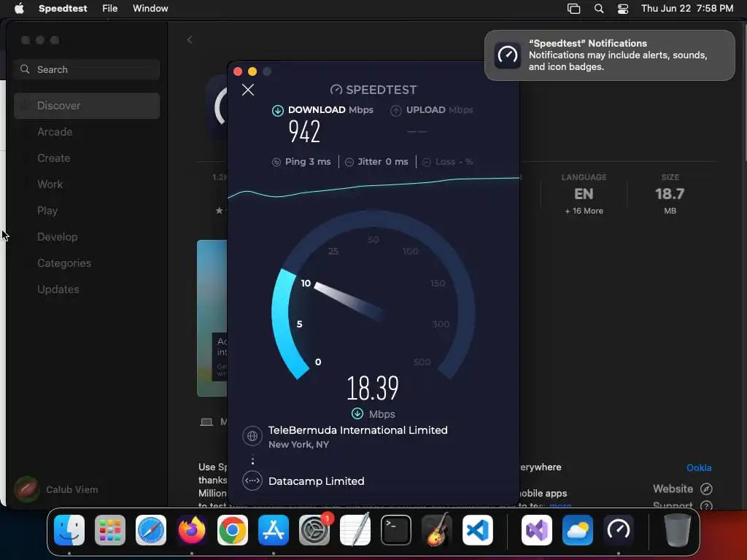This screenshot has width=747, height=560.
Task: Launch Visual Studio Code from the Dock
Action: point(478,529)
